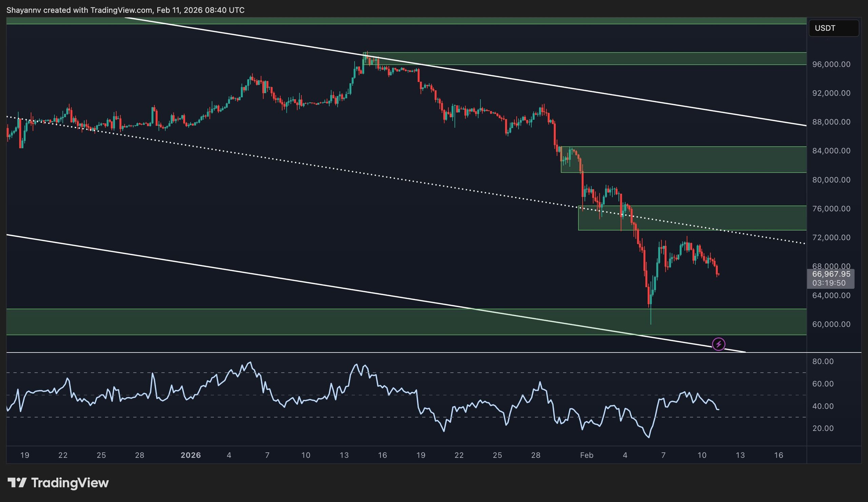868x502 pixels.
Task: Click the current price label 66,967.95
Action: pos(831,274)
